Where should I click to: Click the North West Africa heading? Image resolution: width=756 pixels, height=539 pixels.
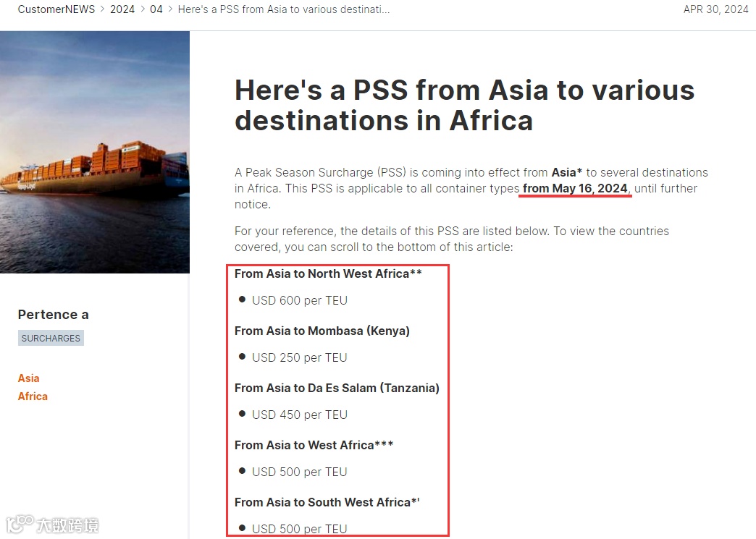[x=328, y=273]
